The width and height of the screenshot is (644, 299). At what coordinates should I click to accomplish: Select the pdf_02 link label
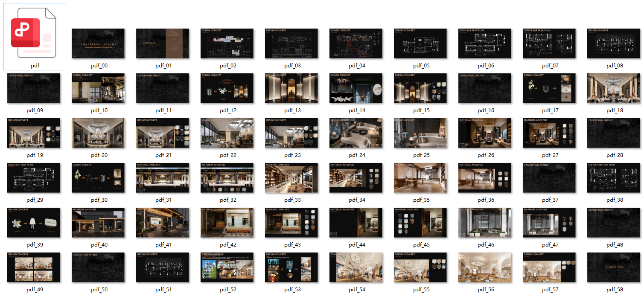[x=227, y=65]
